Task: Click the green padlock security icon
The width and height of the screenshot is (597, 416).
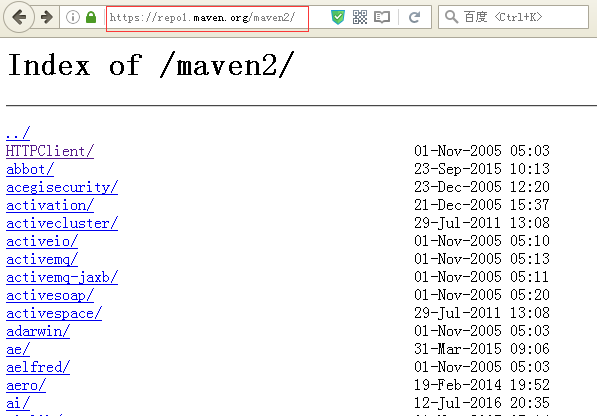Action: pyautogui.click(x=91, y=17)
